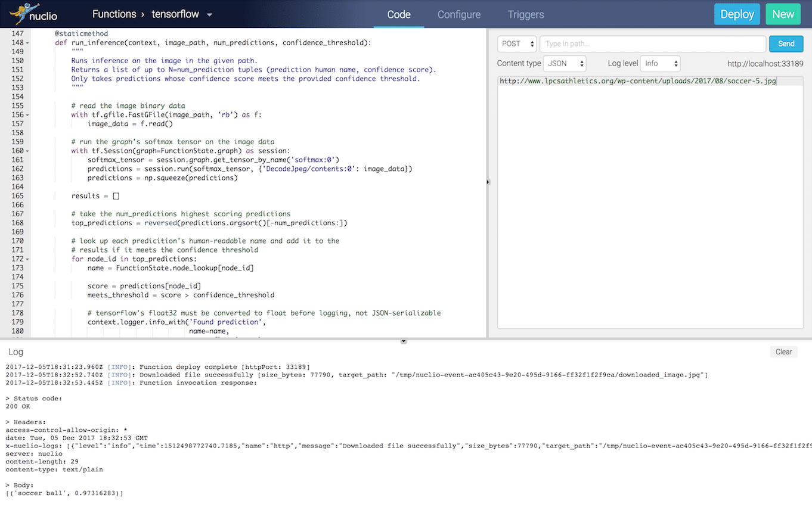Clear the function log output

(783, 352)
